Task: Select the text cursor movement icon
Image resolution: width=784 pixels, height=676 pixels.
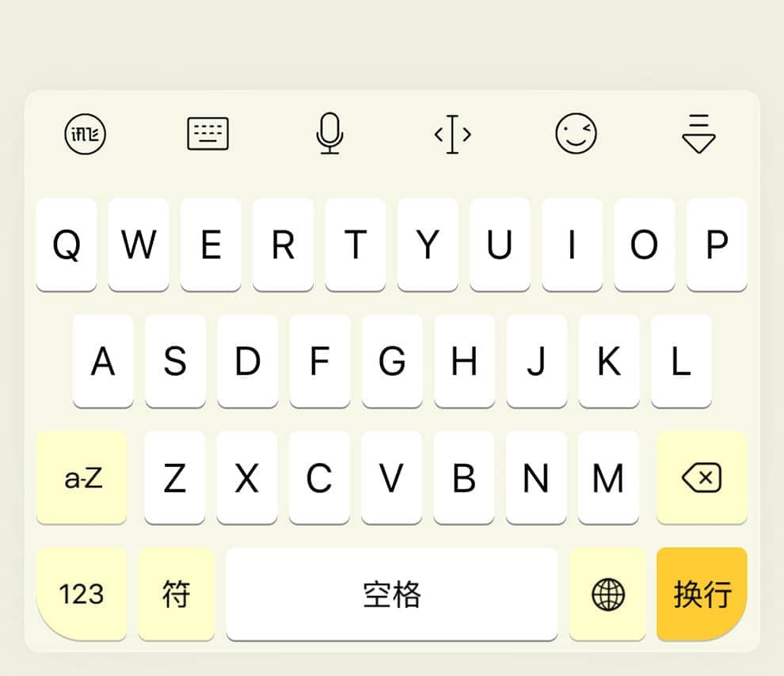Action: (452, 134)
